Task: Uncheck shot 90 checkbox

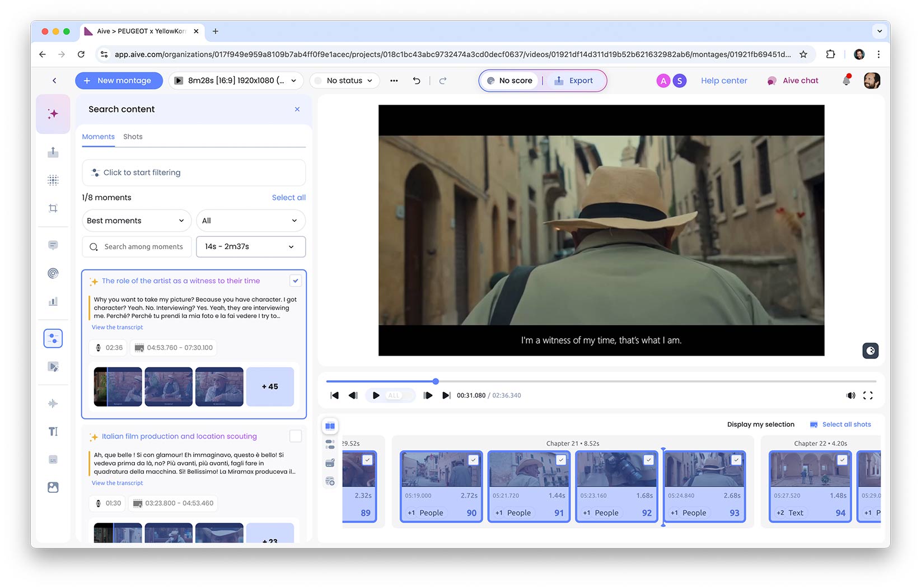Action: pos(473,460)
